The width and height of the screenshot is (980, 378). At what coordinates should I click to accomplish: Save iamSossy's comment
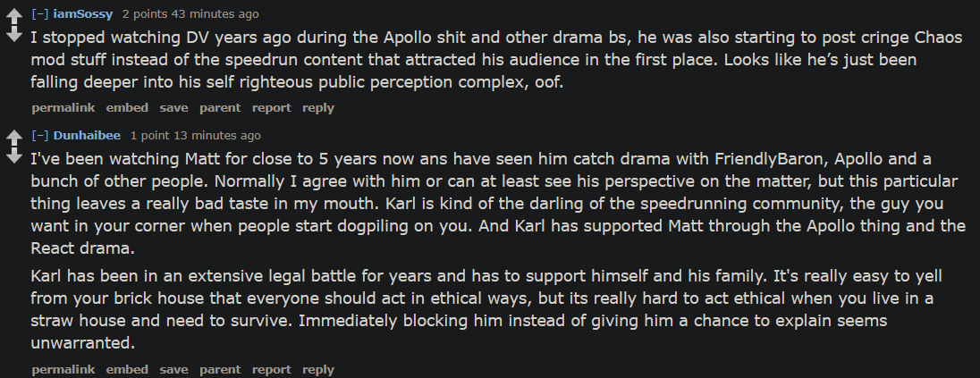pos(174,108)
